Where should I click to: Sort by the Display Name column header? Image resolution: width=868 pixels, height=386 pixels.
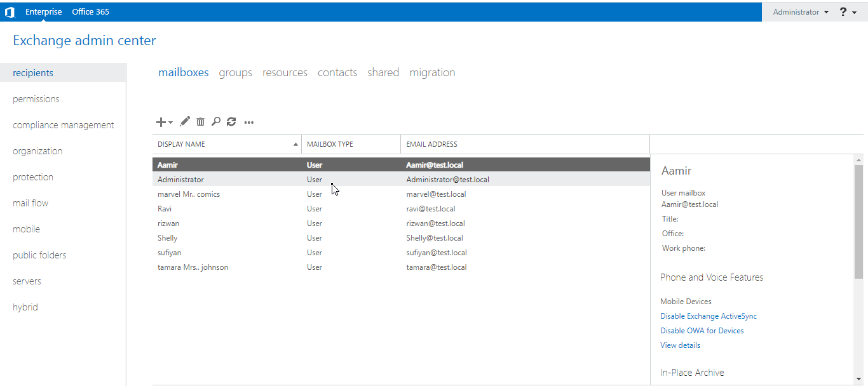pos(226,144)
